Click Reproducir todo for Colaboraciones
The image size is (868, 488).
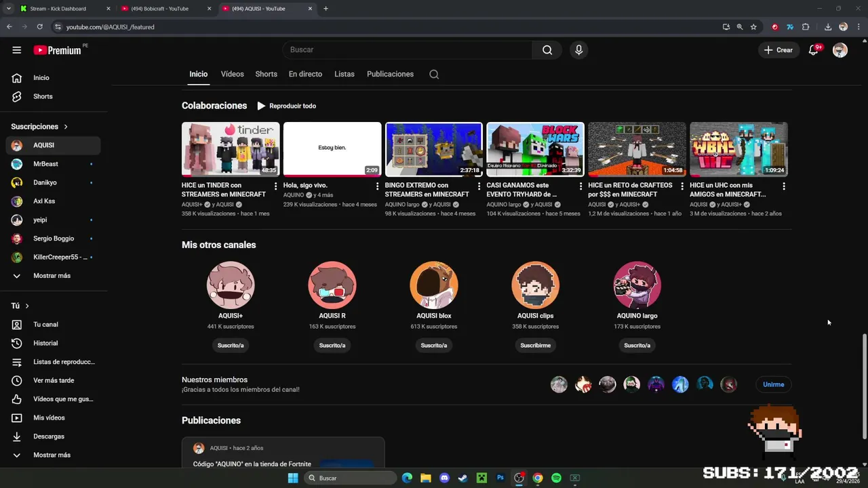[286, 106]
